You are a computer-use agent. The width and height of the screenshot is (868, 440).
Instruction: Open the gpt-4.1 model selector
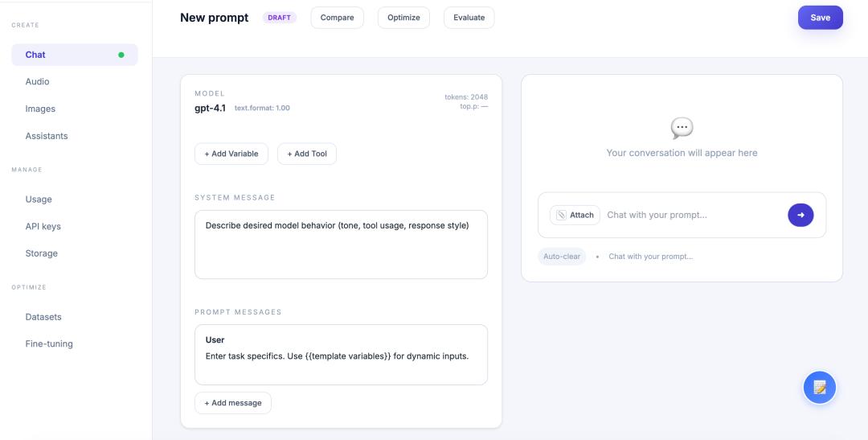tap(210, 108)
